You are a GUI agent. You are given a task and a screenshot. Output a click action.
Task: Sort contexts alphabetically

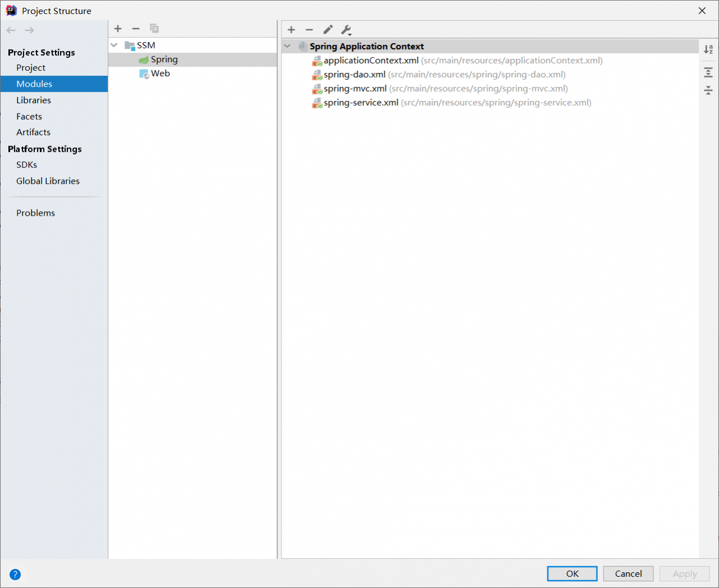point(708,49)
